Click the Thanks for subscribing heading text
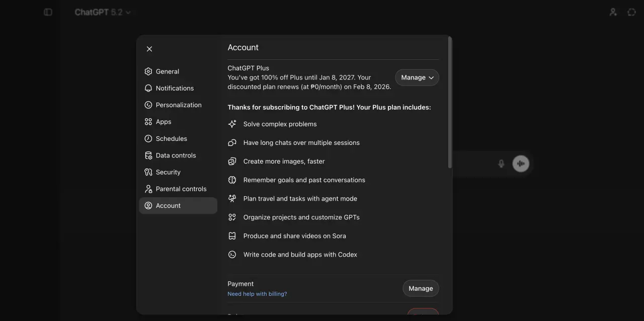Screen dimensions: 644x321 [x=329, y=107]
